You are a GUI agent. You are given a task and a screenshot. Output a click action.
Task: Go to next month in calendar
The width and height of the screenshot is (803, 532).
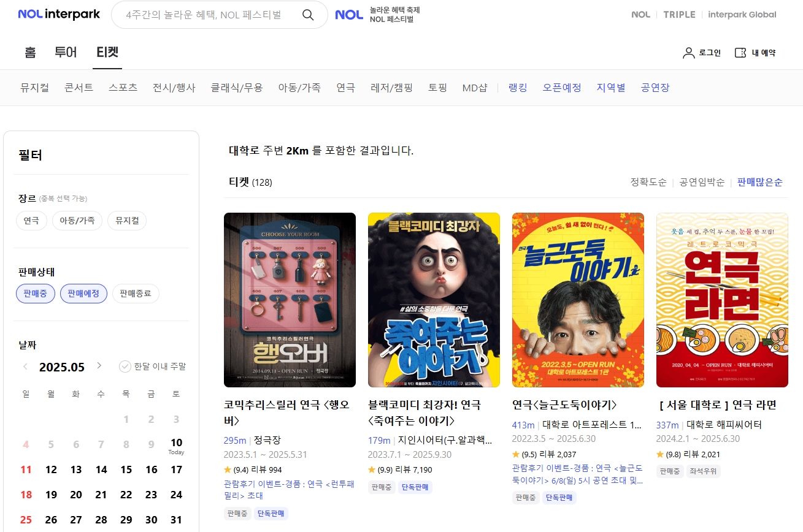point(99,366)
